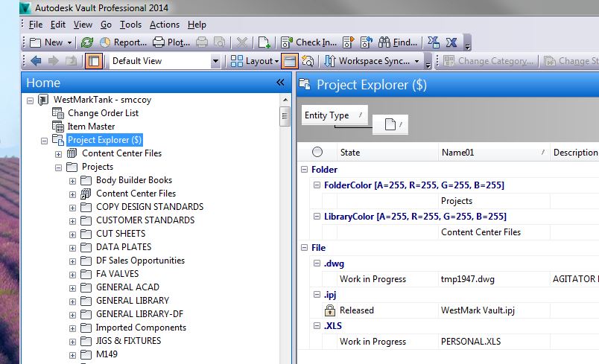The image size is (599, 364).
Task: Click grayed Change Category button
Action: [488, 61]
